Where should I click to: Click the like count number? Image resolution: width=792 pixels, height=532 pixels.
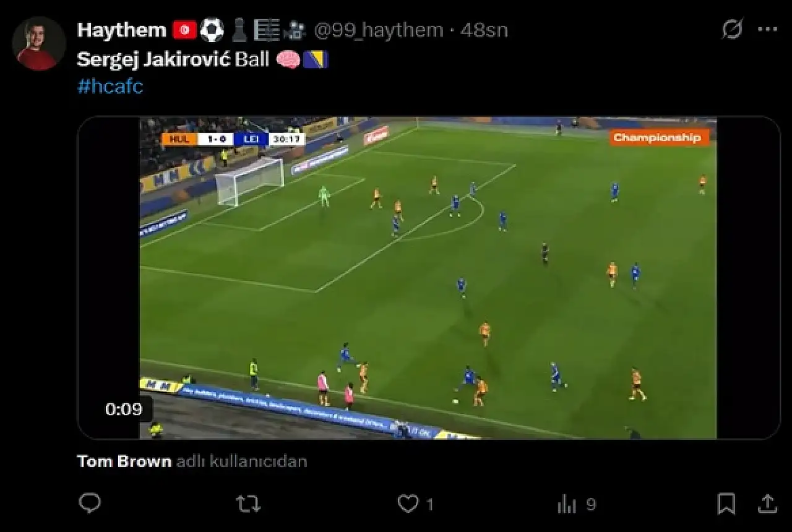[430, 505]
